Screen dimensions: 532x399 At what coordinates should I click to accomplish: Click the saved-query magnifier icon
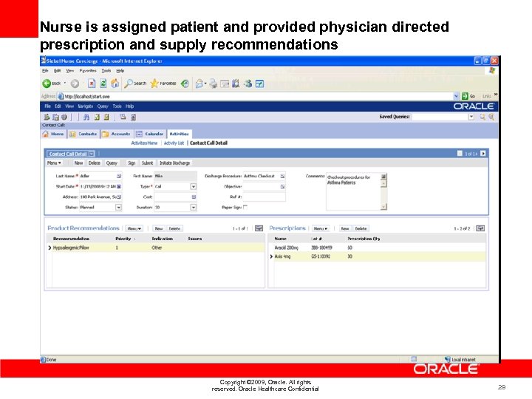coord(482,117)
